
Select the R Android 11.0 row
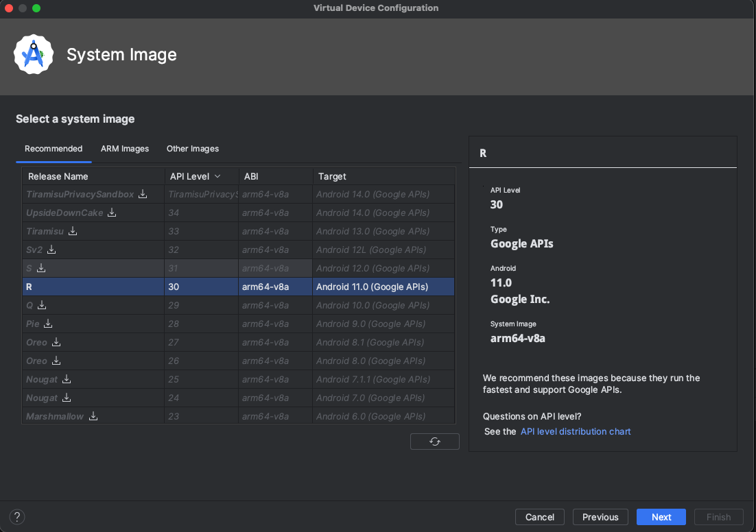click(238, 287)
